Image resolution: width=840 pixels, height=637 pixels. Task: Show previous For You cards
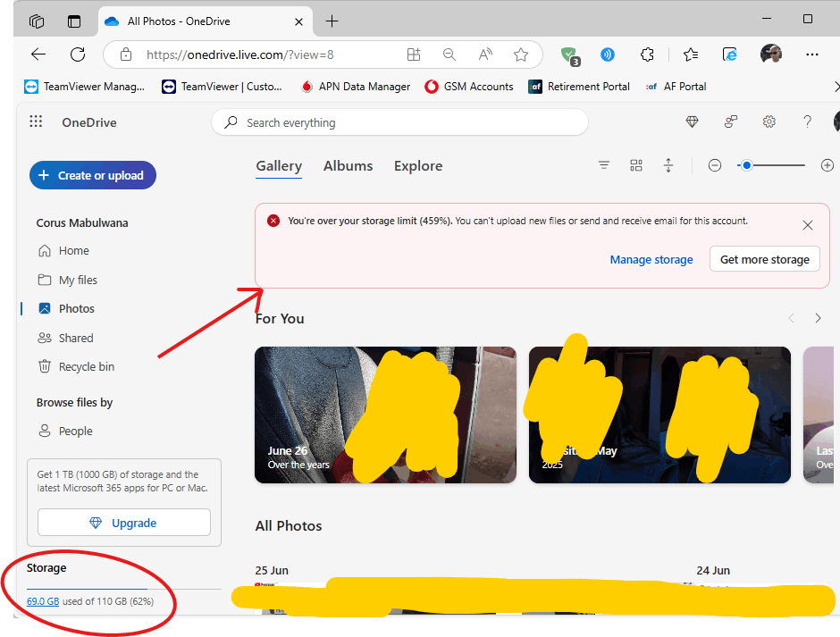click(791, 318)
